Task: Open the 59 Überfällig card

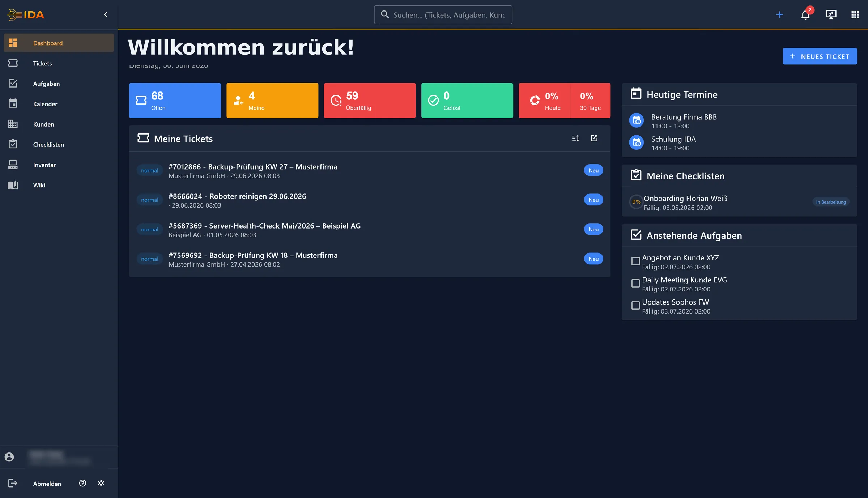Action: pos(370,101)
